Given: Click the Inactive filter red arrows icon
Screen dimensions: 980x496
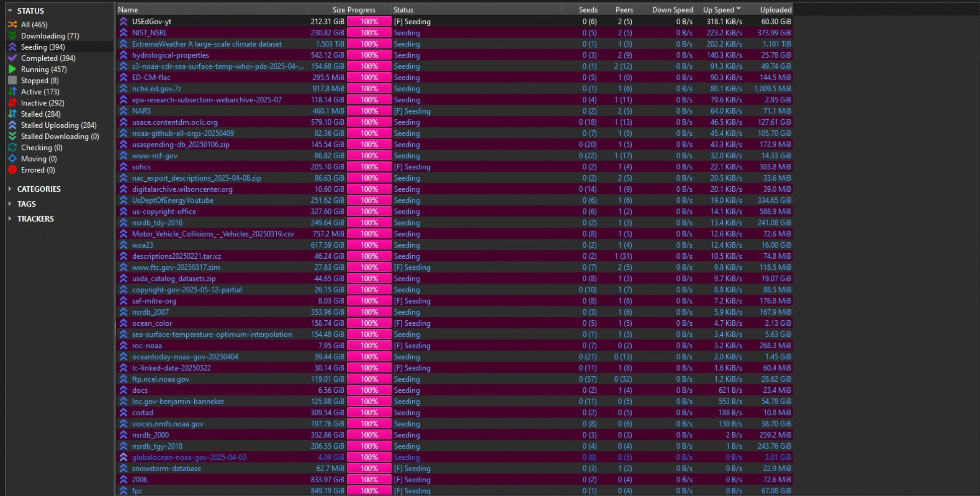Looking at the screenshot, I should (x=12, y=102).
